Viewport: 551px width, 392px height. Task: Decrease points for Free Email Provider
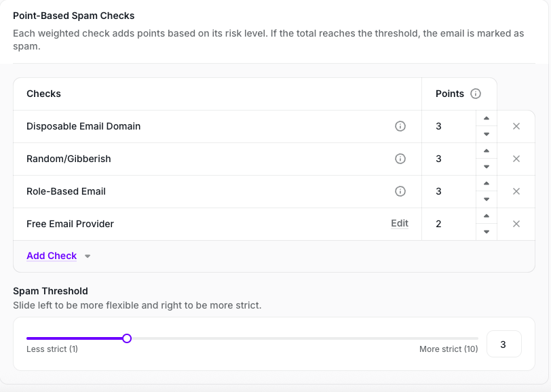(x=487, y=232)
